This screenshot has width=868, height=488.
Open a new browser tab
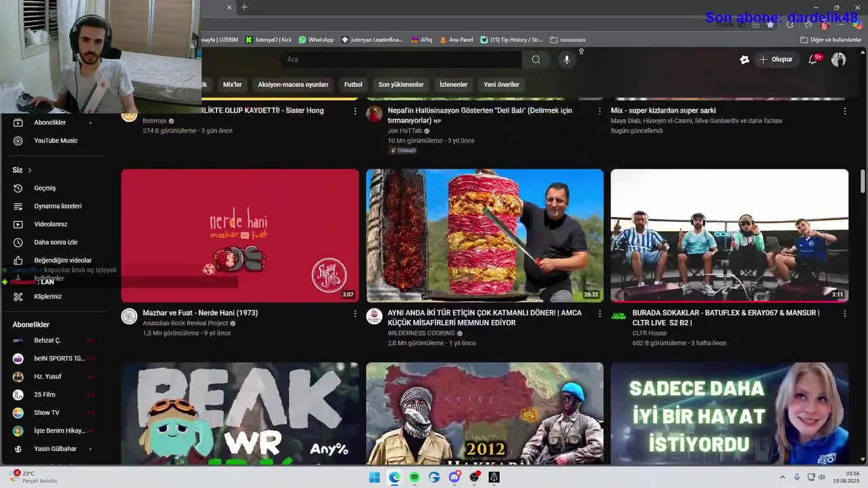pos(244,7)
